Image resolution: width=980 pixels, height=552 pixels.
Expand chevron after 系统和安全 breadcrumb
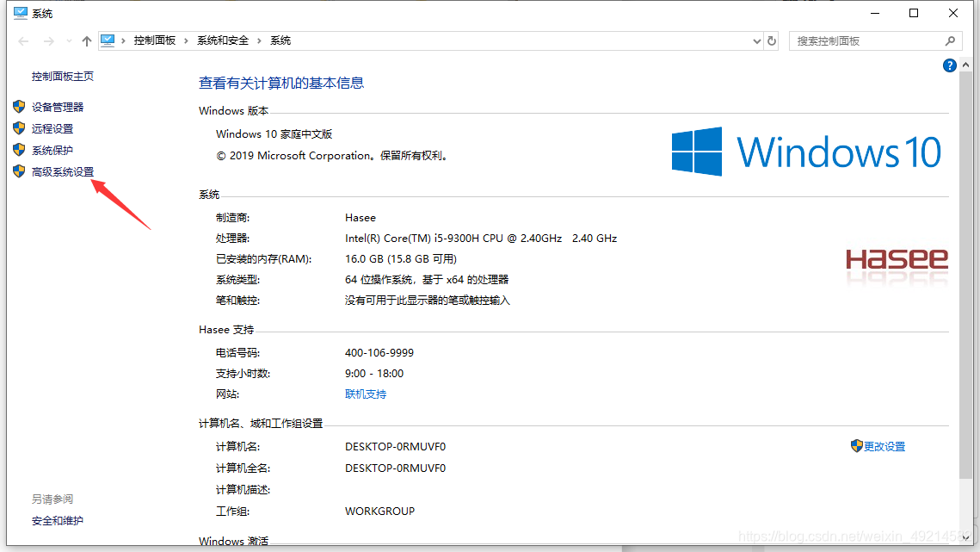[259, 40]
